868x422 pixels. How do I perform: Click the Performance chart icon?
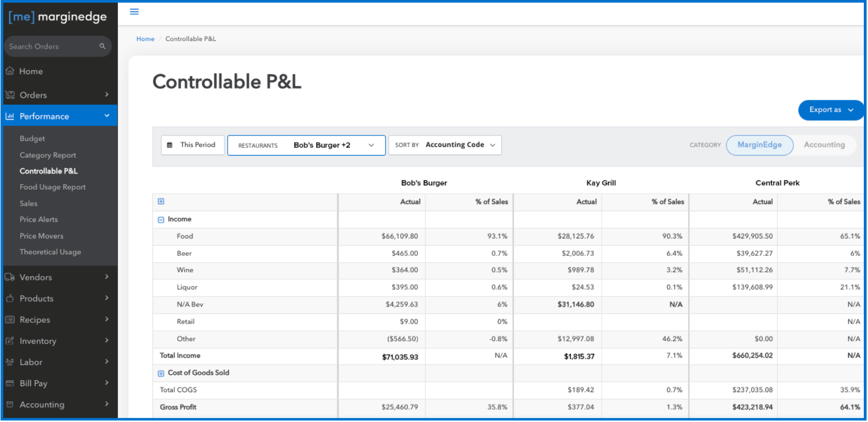pos(10,116)
